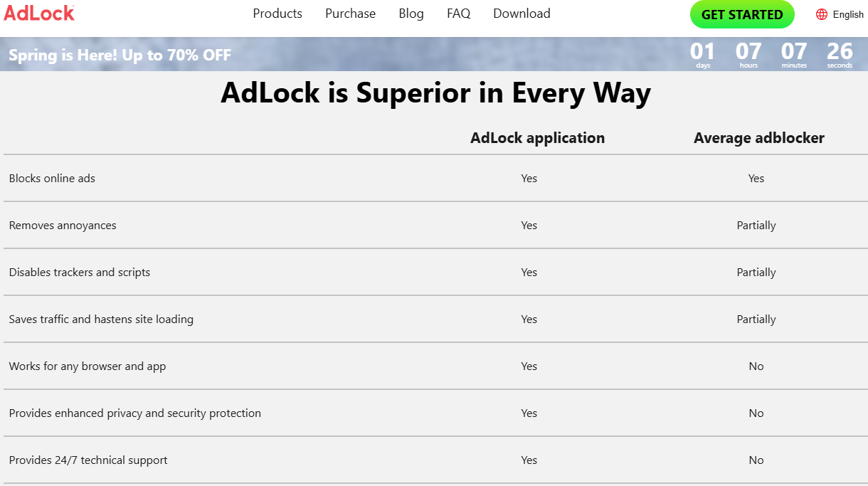
Task: Select the Removes annoyances row label
Action: pos(63,226)
